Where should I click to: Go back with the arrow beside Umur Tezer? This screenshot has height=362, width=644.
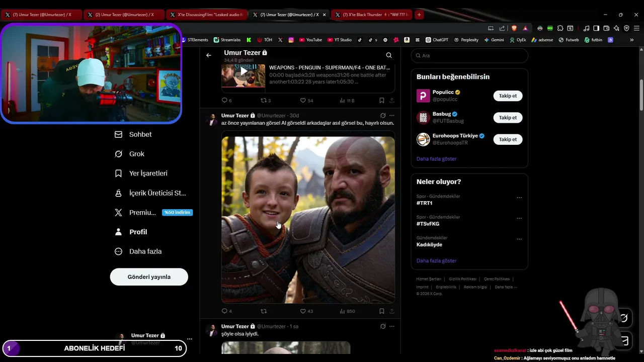(209, 55)
